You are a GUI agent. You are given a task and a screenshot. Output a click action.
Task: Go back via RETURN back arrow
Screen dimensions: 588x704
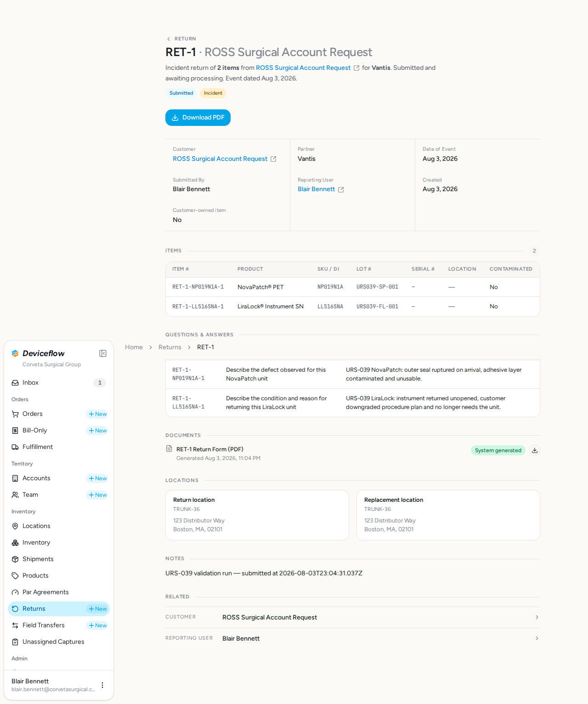[169, 39]
